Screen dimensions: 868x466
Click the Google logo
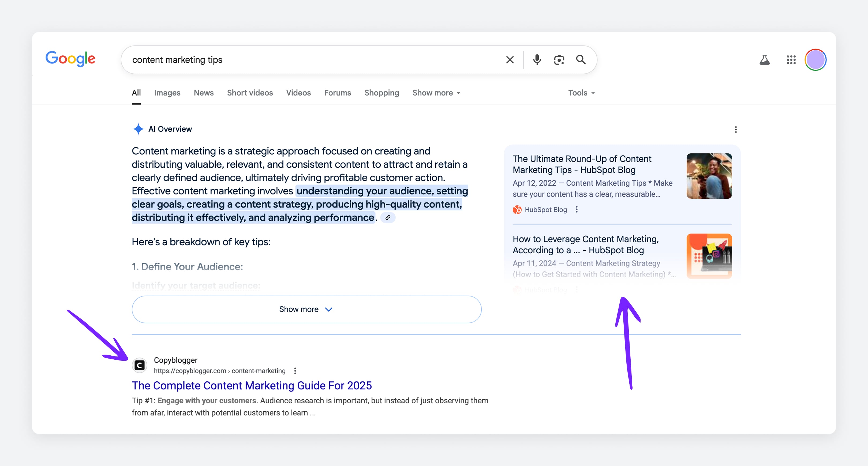tap(70, 59)
